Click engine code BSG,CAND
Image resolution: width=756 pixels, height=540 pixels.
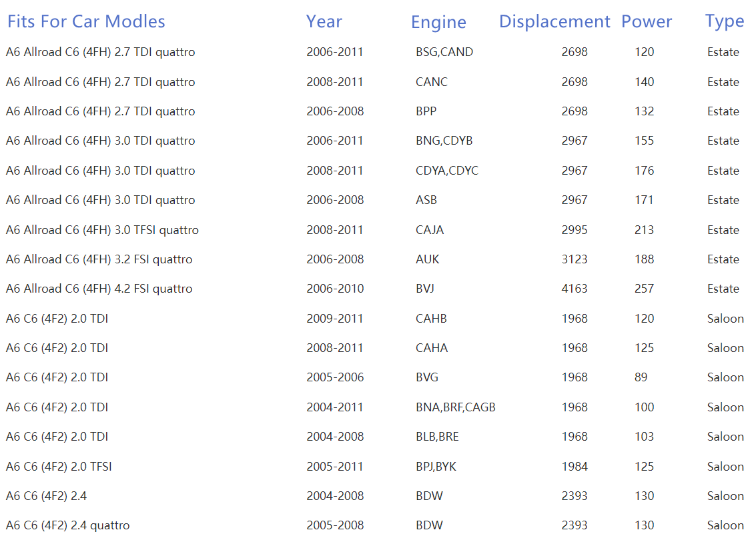[x=444, y=52]
